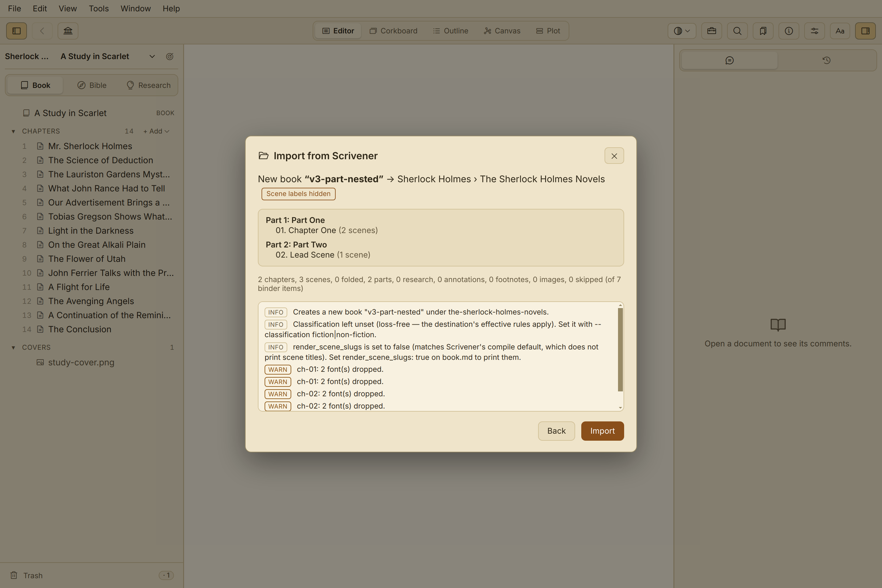882x588 pixels.
Task: Open the Edit menu
Action: pos(40,8)
